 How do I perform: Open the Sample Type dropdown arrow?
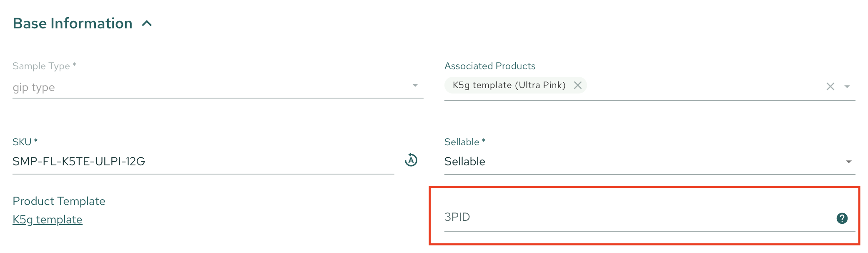[415, 86]
